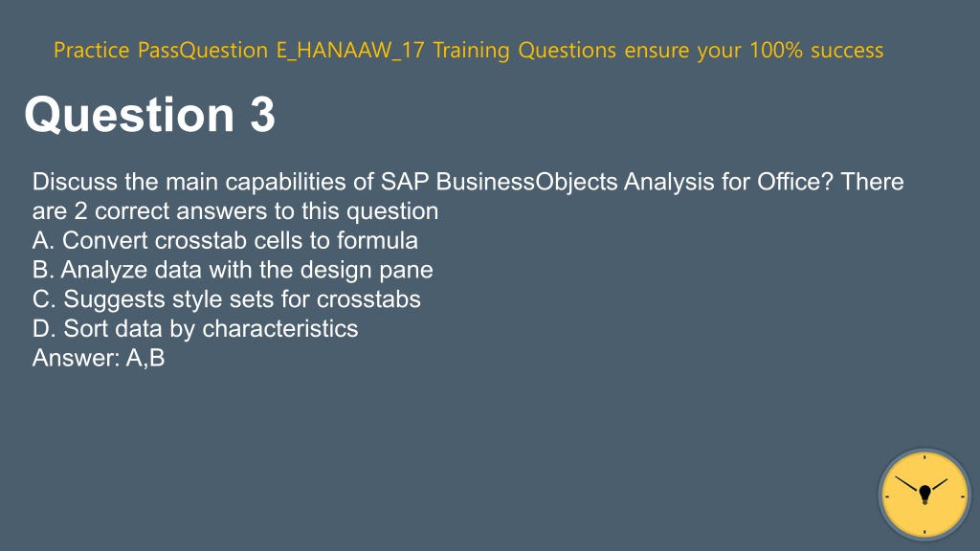Click the word success in the banner
This screenshot has width=980, height=551.
[847, 50]
